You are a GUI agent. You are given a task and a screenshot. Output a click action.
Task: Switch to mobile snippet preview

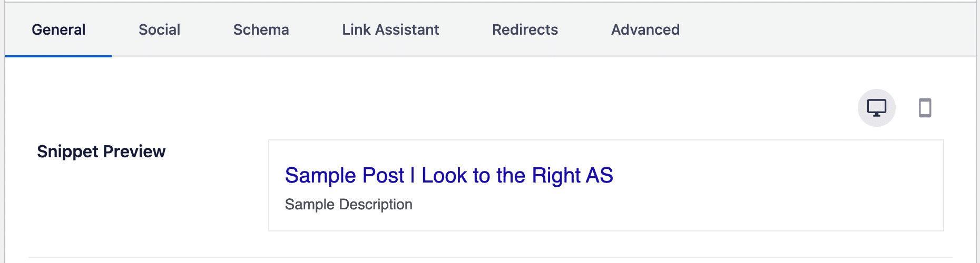[925, 108]
